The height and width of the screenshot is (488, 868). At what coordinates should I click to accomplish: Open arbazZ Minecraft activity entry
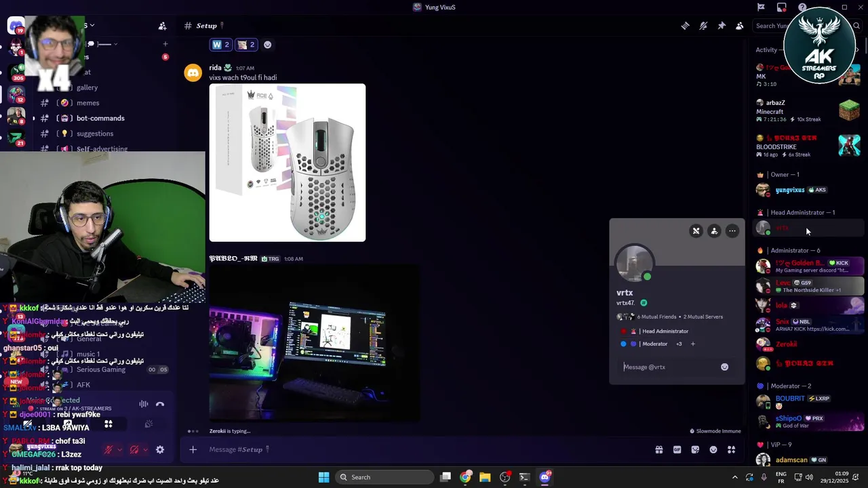[808, 110]
